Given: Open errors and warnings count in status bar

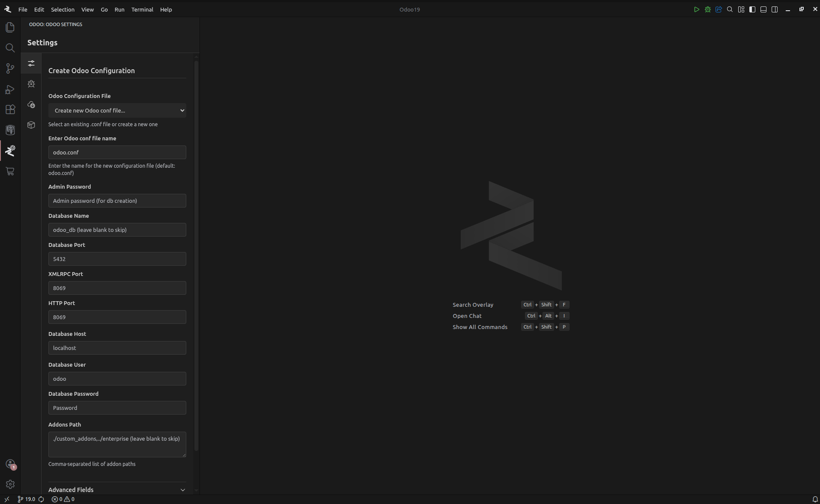Looking at the screenshot, I should [63, 499].
